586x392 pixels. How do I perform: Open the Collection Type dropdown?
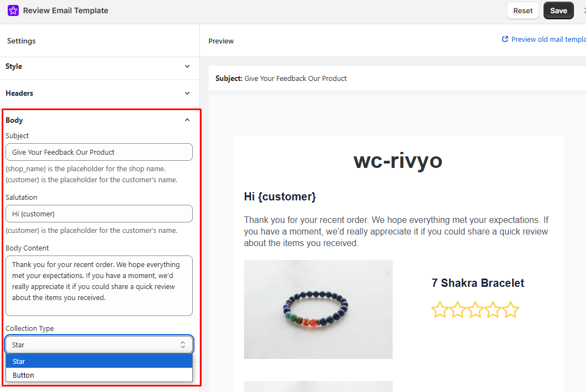pyautogui.click(x=99, y=345)
